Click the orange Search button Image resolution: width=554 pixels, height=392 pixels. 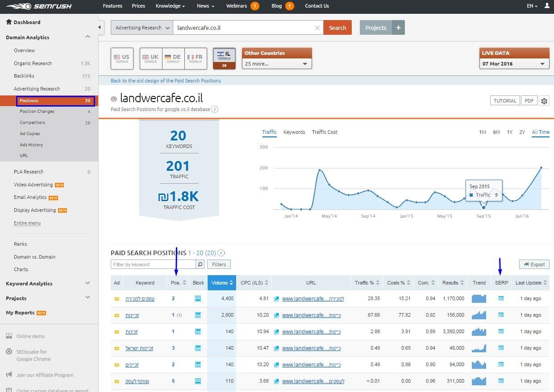tap(337, 28)
